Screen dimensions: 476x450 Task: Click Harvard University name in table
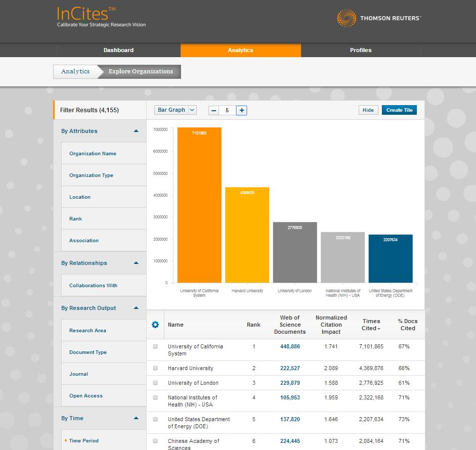click(191, 369)
